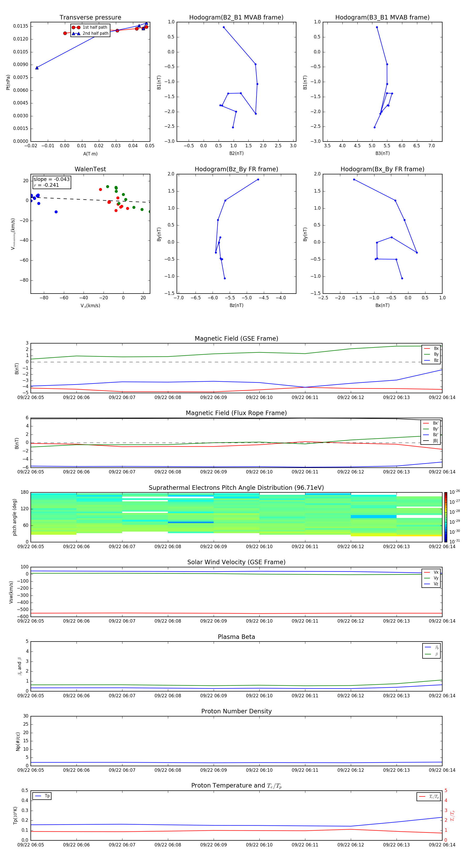Click the 'Magnetic Field (GSE Frame)' title
Image resolution: width=473 pixels, height=868 pixels.
point(236,339)
